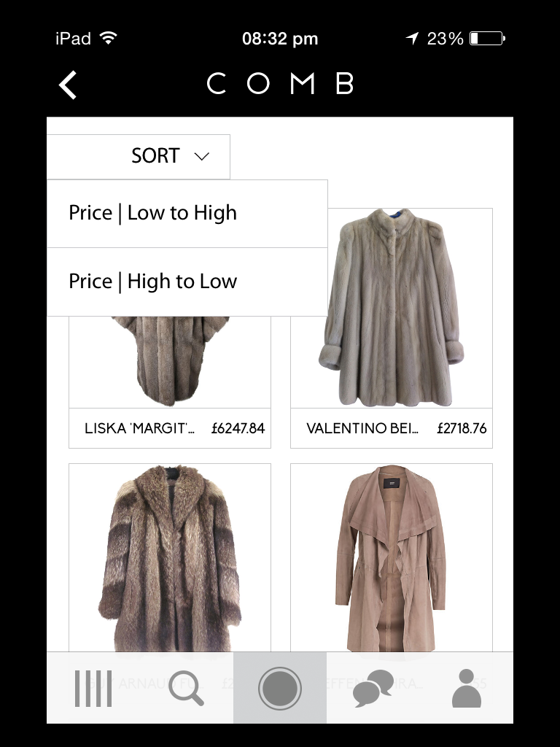Open the profile person icon
Screen dimensions: 560x747
point(467,688)
